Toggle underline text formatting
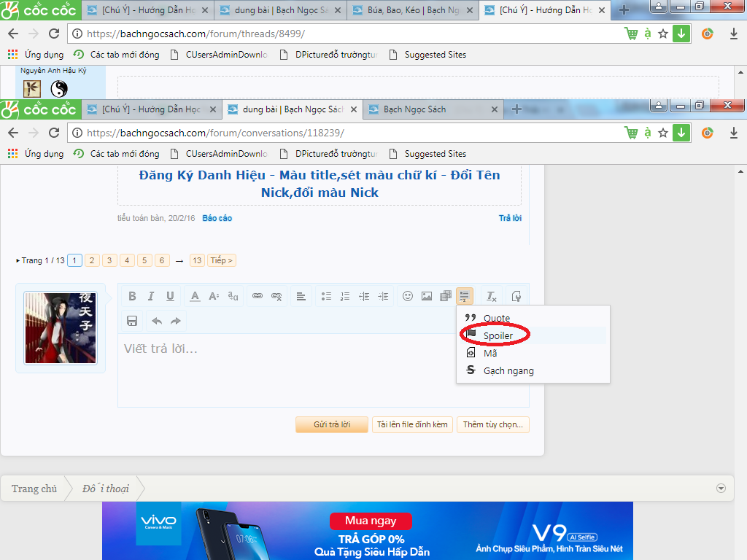Image resolution: width=747 pixels, height=560 pixels. click(170, 296)
